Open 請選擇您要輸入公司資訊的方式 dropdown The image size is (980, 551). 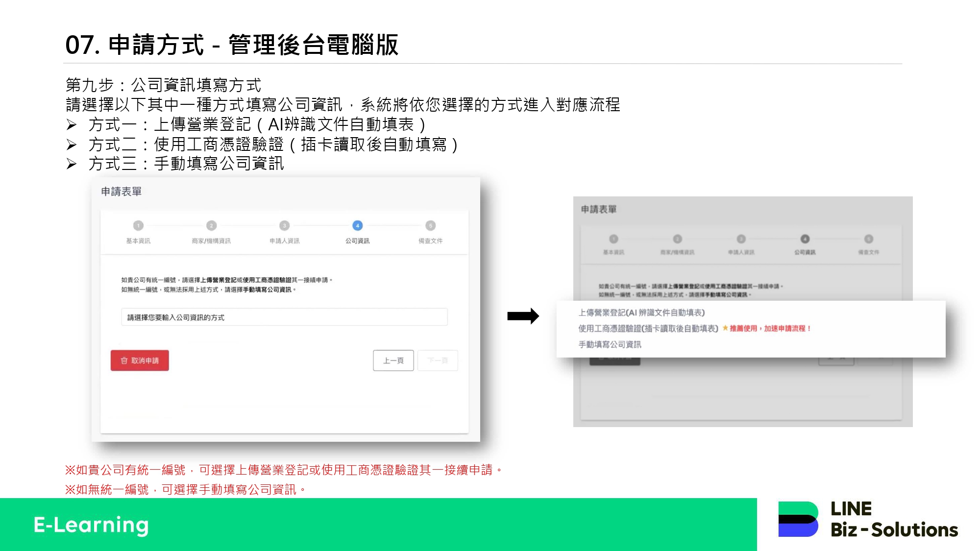(x=284, y=317)
